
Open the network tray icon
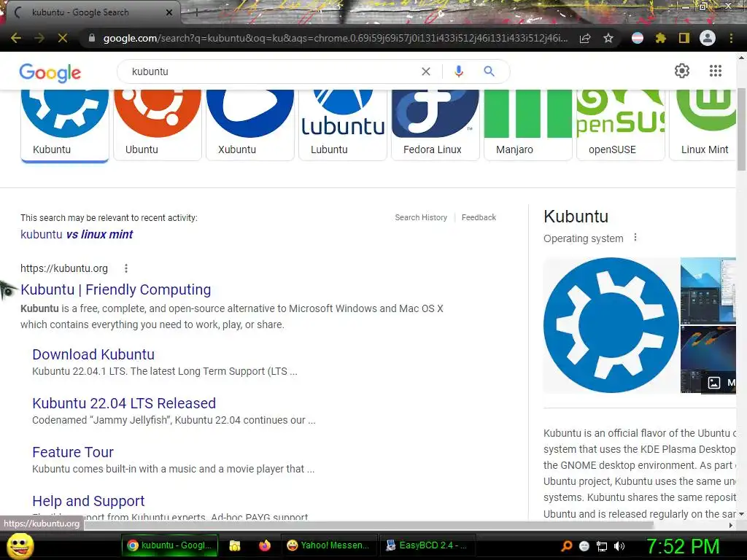(602, 546)
